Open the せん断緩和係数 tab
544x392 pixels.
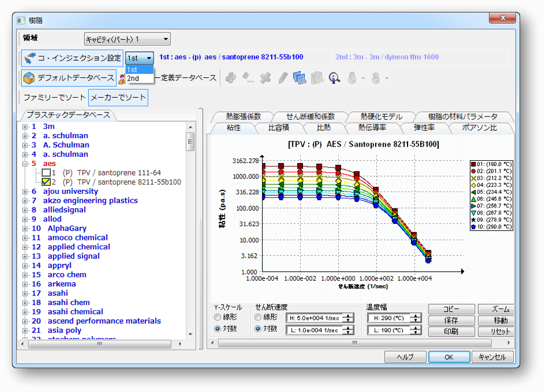[310, 116]
